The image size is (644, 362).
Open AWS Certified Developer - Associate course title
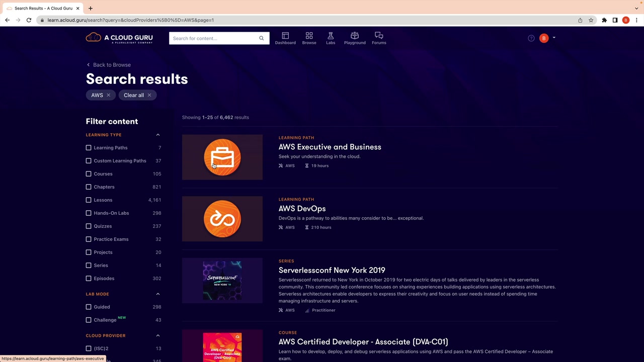click(363, 342)
